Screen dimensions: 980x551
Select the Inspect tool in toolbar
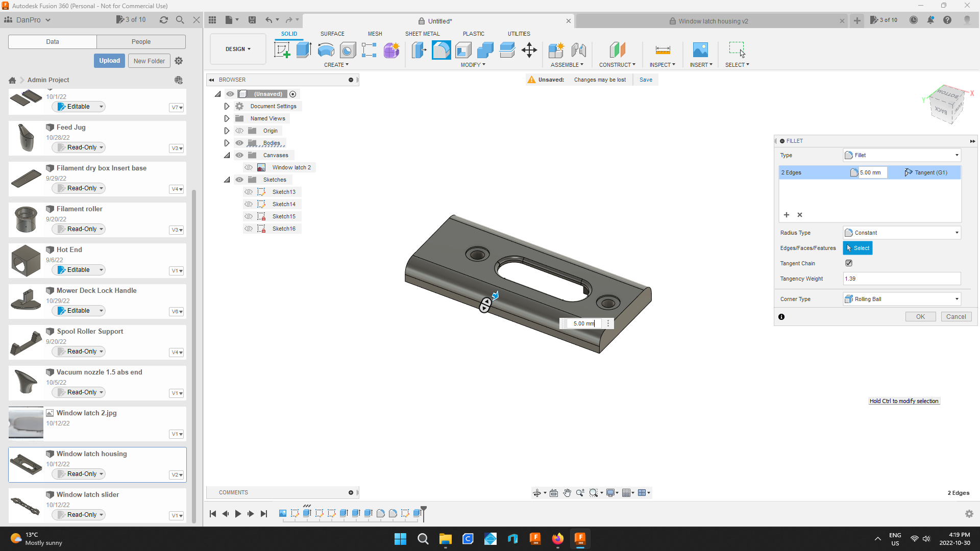click(663, 50)
